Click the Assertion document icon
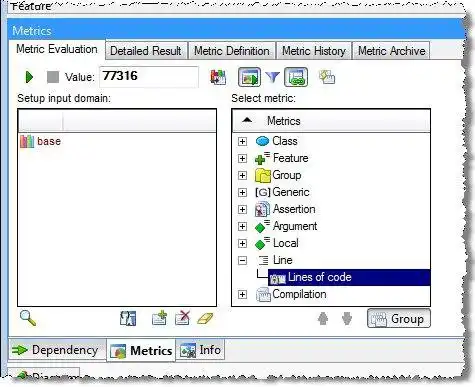This screenshot has width=475, height=387. 262,209
